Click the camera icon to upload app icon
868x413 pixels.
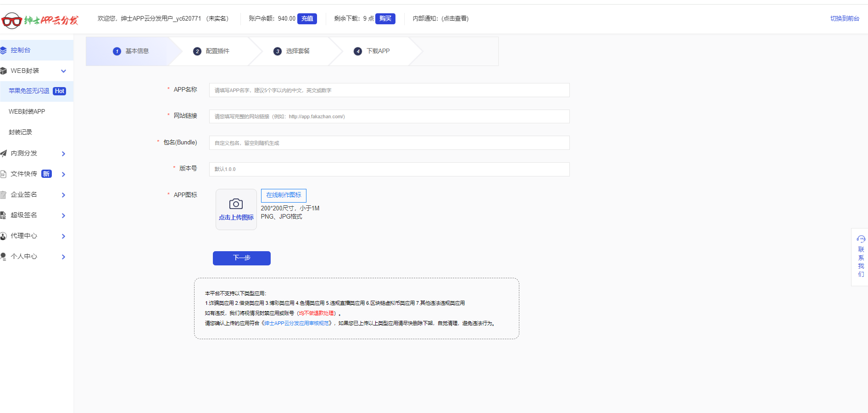236,204
